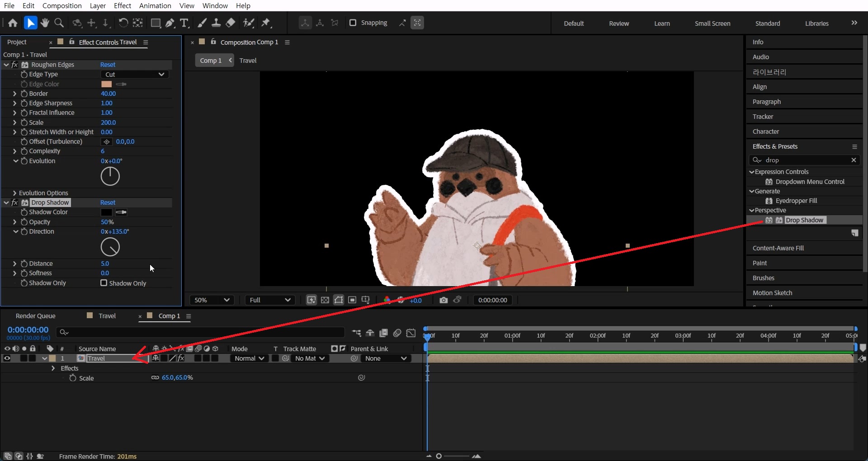Click the Offset Turbulence point picker icon
The image size is (868, 461).
click(107, 142)
